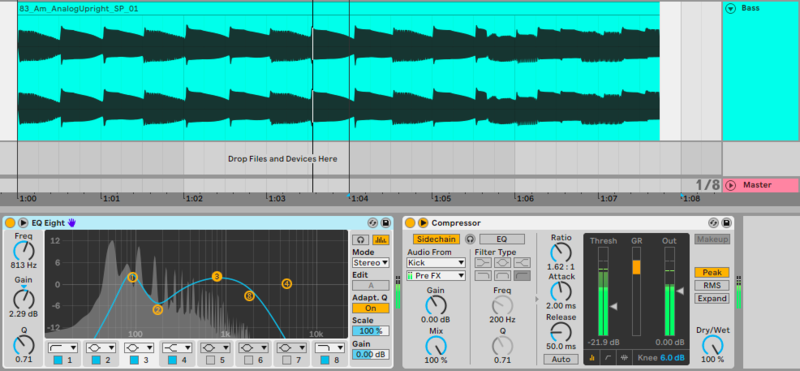Disable EQ band 4 activator
This screenshot has height=371, width=800.
pos(172,360)
